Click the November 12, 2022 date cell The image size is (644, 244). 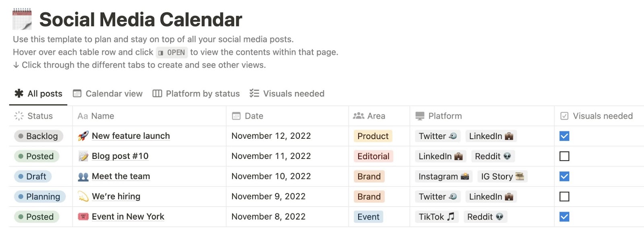pos(271,136)
